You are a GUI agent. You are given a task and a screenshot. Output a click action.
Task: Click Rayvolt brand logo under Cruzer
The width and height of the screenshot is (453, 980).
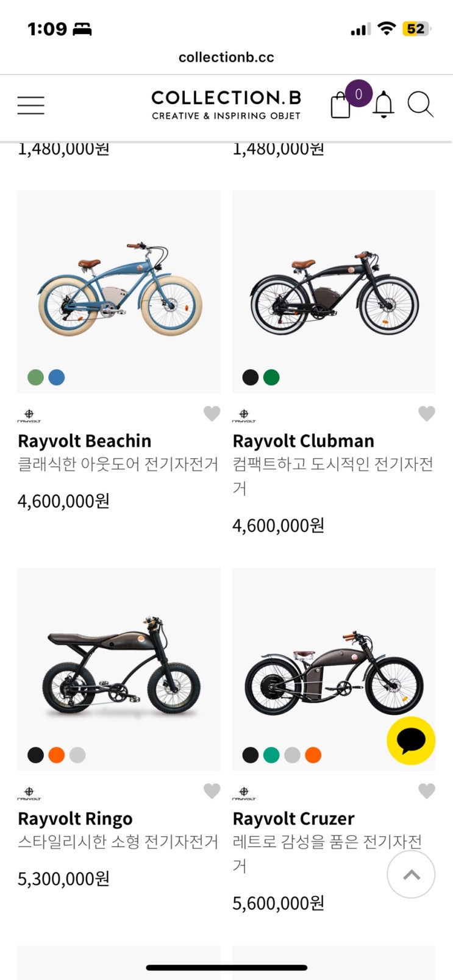[244, 794]
